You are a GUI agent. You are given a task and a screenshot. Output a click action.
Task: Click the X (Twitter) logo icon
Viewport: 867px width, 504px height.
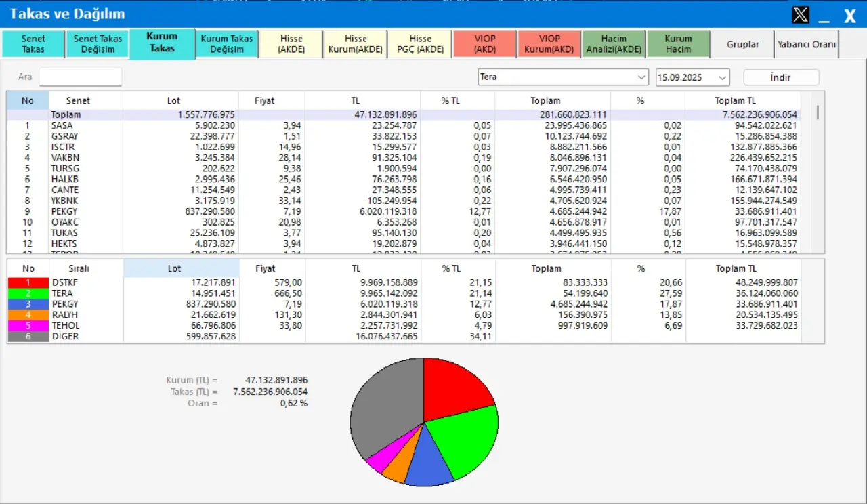pos(801,15)
